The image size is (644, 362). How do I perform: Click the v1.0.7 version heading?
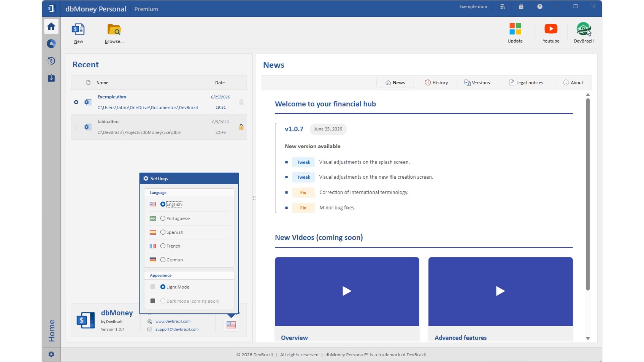[x=294, y=129]
